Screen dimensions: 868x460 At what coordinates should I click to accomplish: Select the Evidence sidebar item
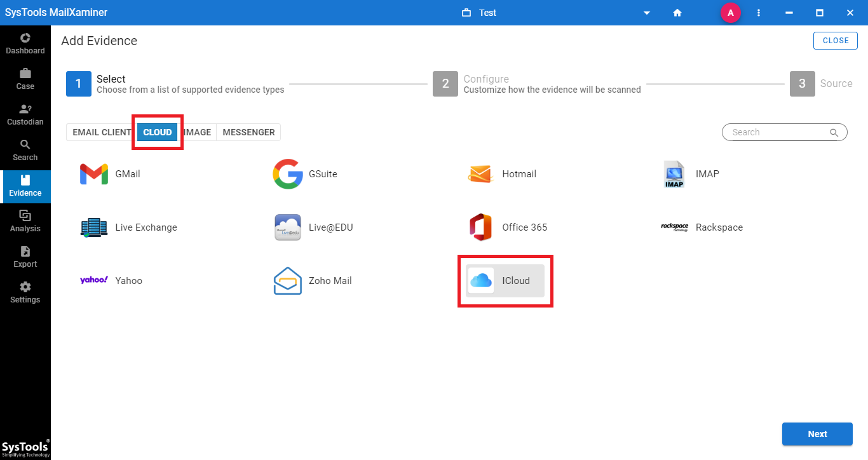(x=25, y=186)
